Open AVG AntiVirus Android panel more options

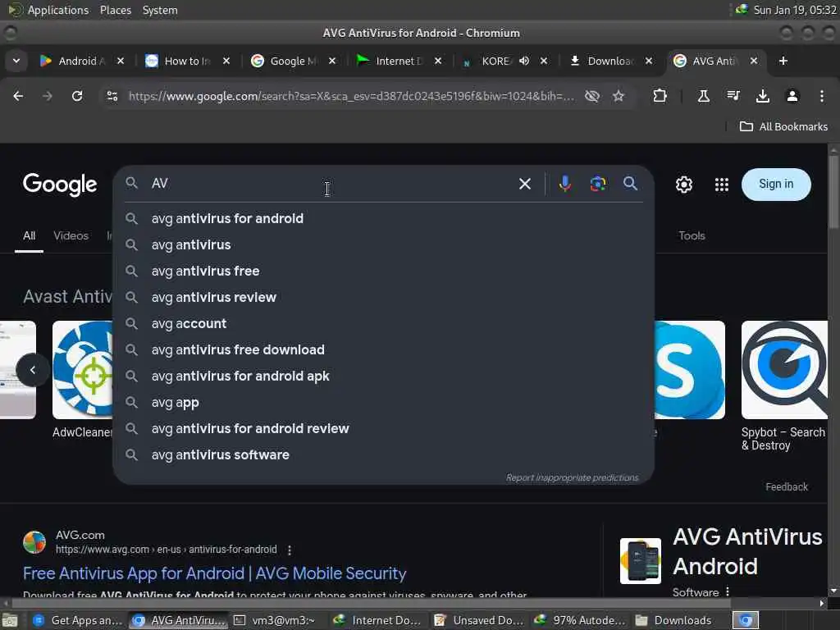tap(728, 592)
